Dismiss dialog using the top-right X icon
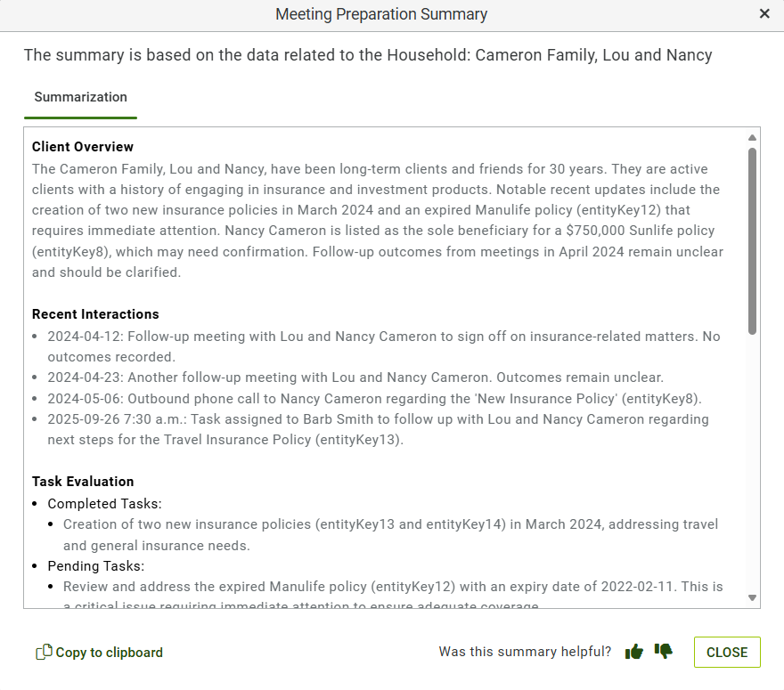784x690 pixels. pos(764,14)
